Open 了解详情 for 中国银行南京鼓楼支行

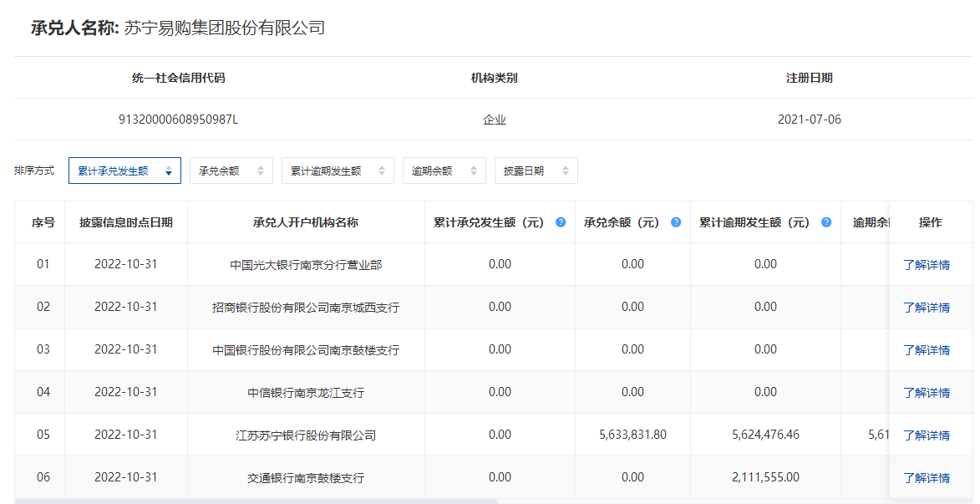tap(927, 349)
